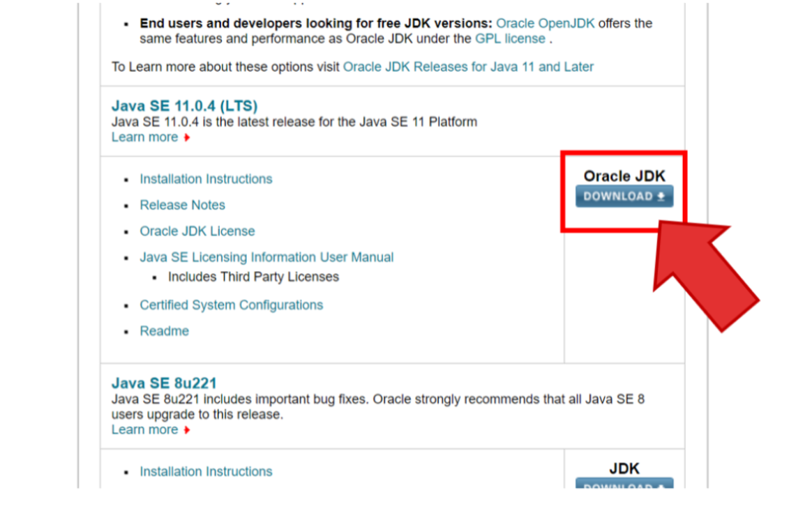The width and height of the screenshot is (812, 506).
Task: Select the Java SE 8u221 heading link
Action: pyautogui.click(x=164, y=383)
